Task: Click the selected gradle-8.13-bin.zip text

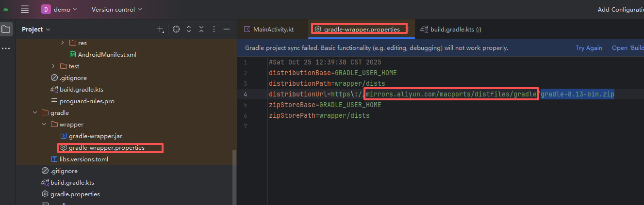Action: click(578, 94)
